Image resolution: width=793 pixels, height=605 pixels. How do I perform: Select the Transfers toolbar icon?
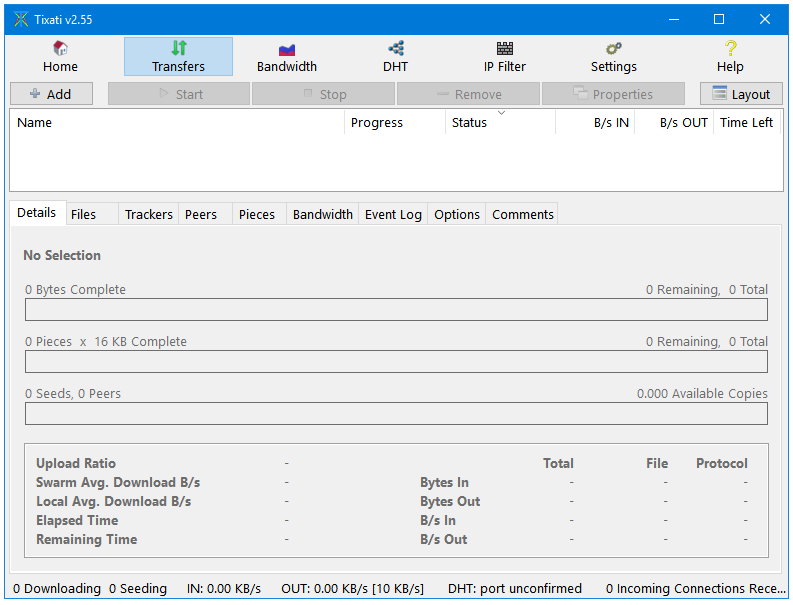click(178, 57)
